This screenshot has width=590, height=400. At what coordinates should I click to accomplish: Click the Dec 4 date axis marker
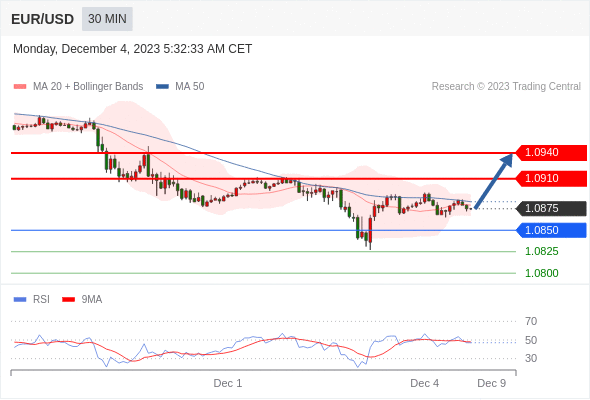424,383
